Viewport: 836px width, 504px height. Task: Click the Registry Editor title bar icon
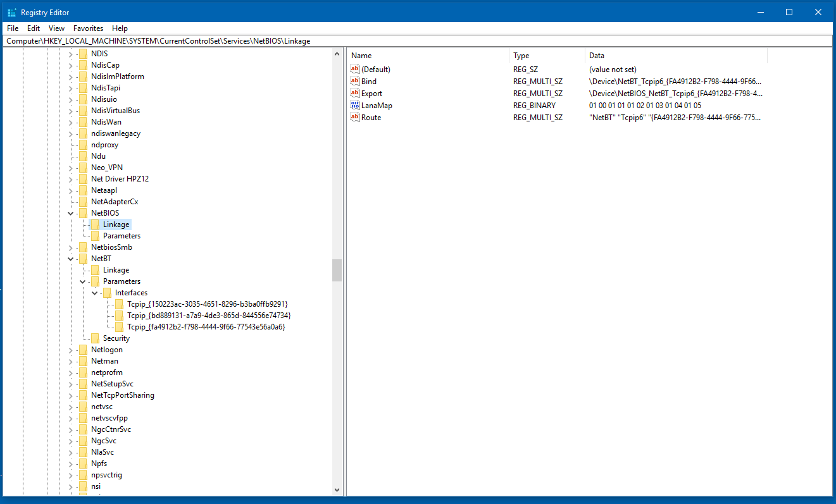click(x=12, y=12)
